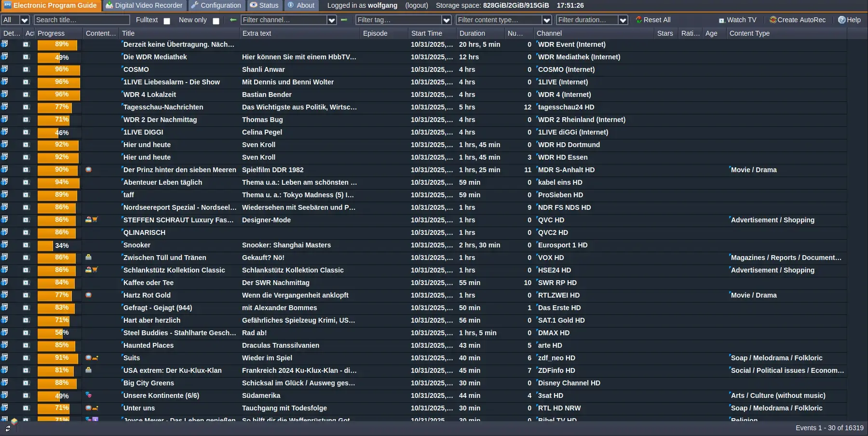Open the details icon for the Suits row
This screenshot has width=868, height=436.
coord(4,357)
